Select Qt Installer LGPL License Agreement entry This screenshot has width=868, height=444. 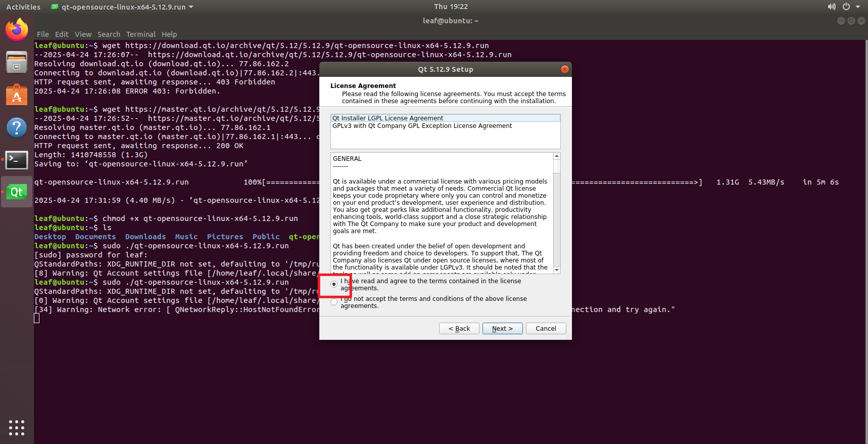click(445, 118)
